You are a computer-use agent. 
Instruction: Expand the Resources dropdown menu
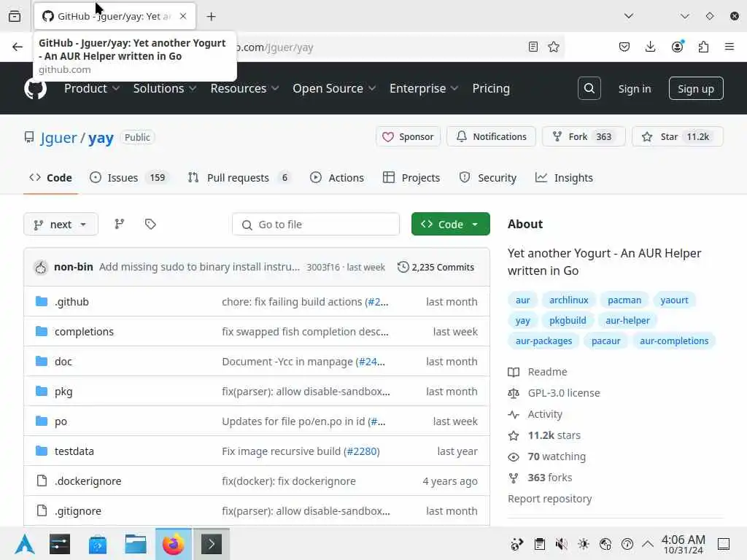[244, 88]
